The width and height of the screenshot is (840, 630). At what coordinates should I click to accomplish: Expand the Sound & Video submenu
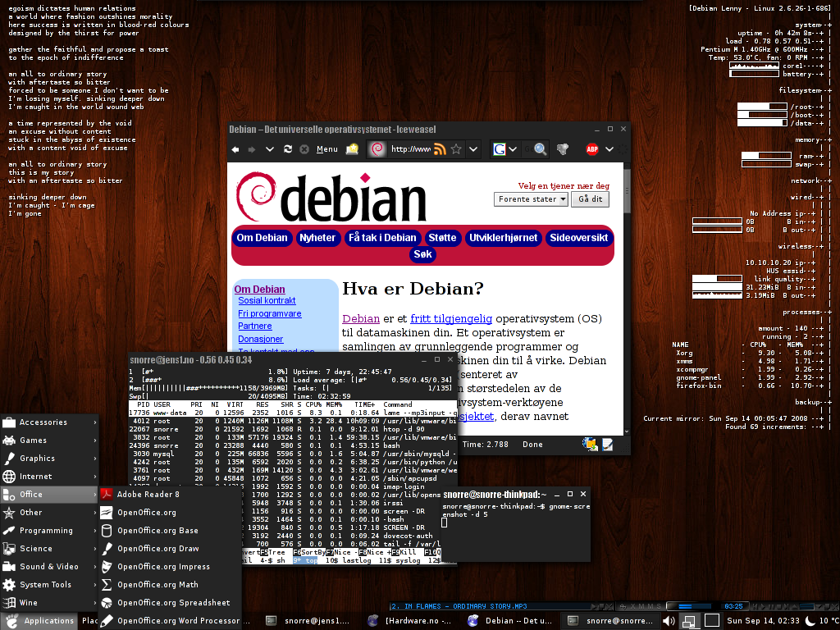click(x=49, y=567)
